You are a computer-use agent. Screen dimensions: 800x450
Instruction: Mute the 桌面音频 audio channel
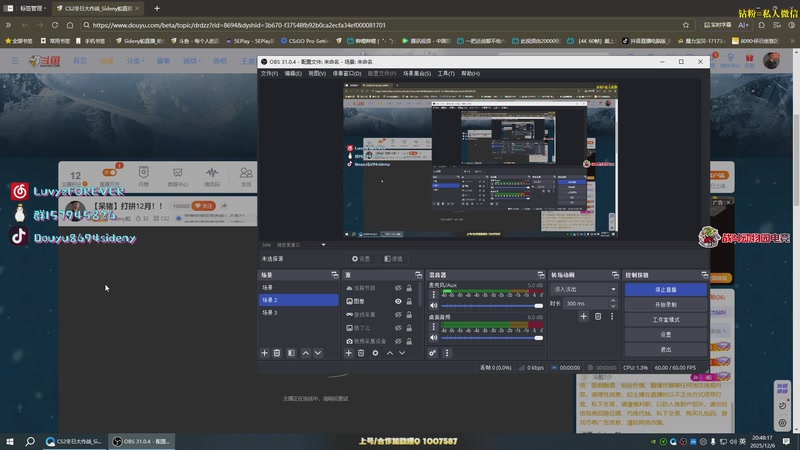(434, 338)
